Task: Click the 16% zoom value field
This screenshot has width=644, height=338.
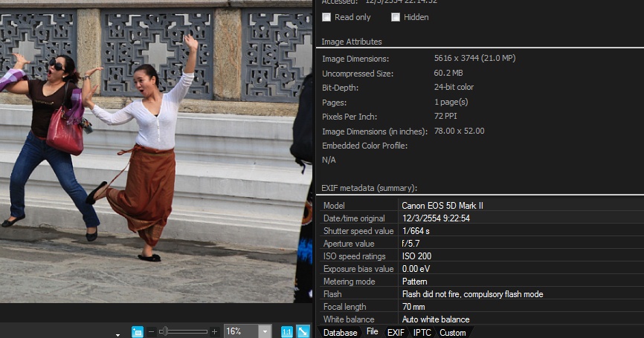Action: coord(241,331)
